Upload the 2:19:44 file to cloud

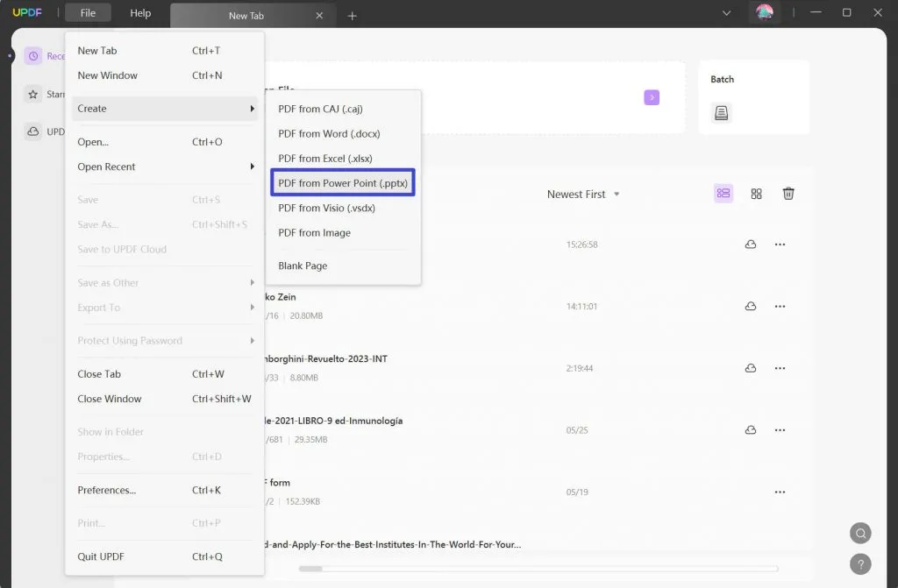point(751,368)
